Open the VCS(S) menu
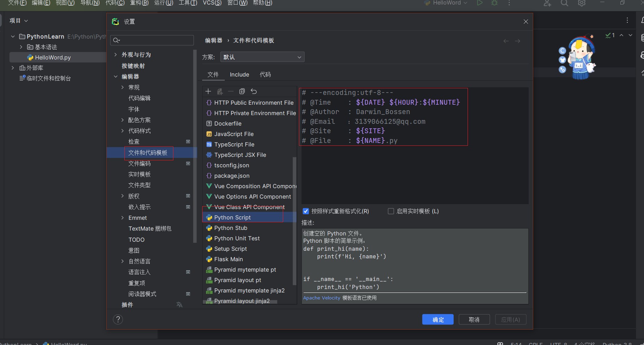 pyautogui.click(x=212, y=3)
